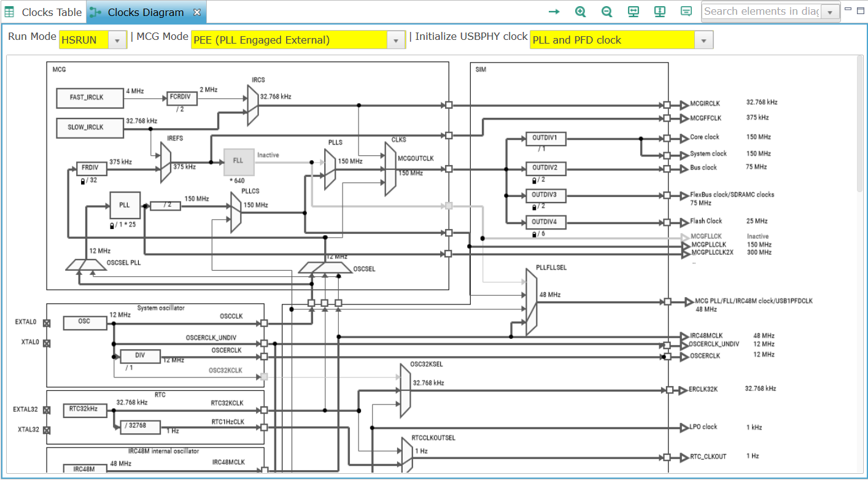Click the zoom in magnifier icon
Screen dimensions: 868x480
coord(580,12)
